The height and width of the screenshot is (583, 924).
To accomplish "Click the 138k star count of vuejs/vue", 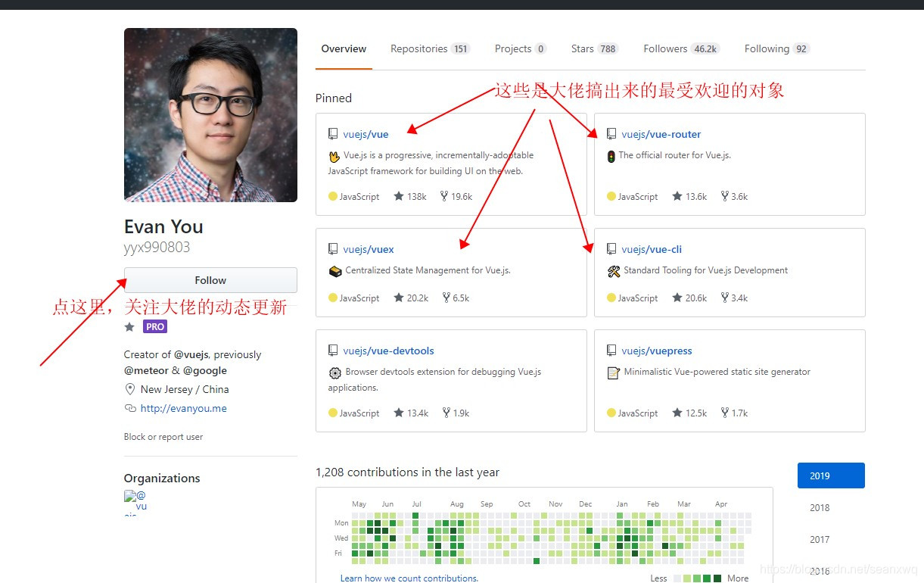I will [x=410, y=196].
